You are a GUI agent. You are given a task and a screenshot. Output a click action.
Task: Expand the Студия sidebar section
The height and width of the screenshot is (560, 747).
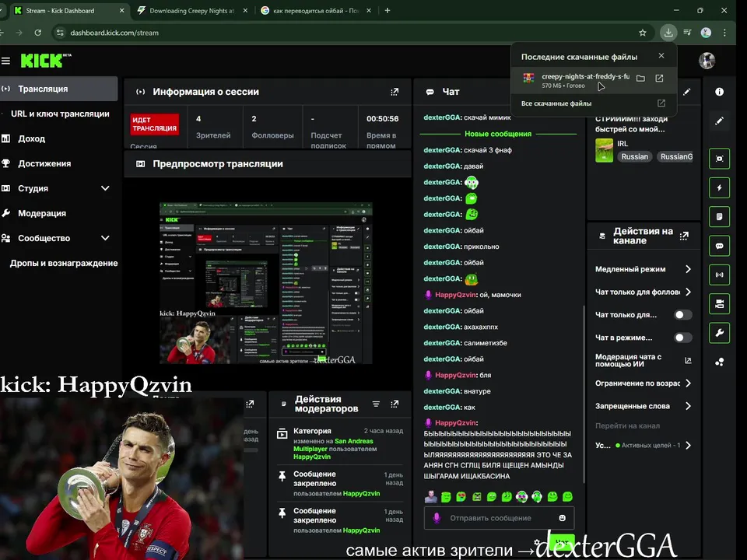point(105,188)
